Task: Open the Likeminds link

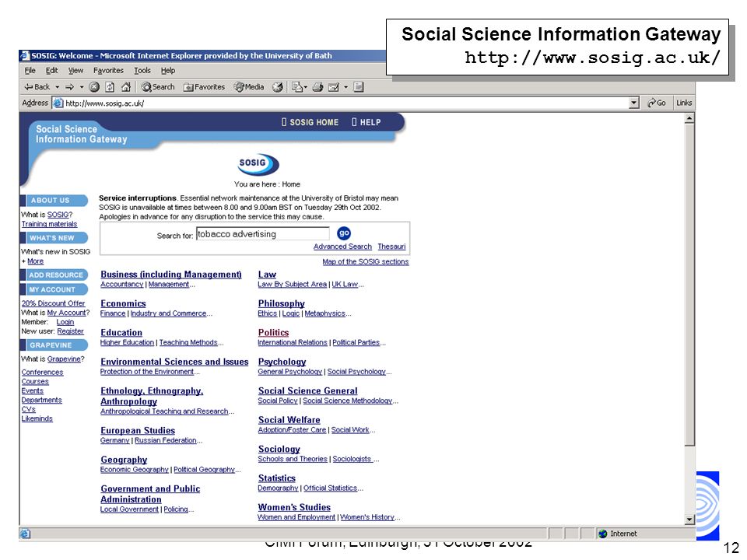Action: [x=37, y=418]
